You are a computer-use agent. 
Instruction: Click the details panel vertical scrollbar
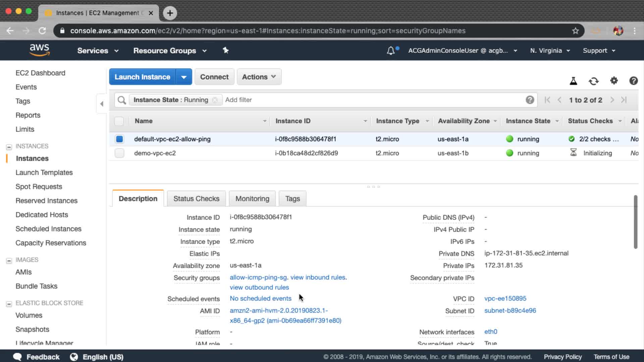point(635,222)
